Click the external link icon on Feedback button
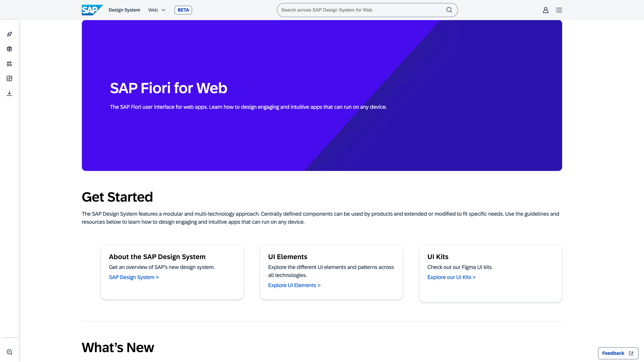The image size is (644, 362). point(631,353)
